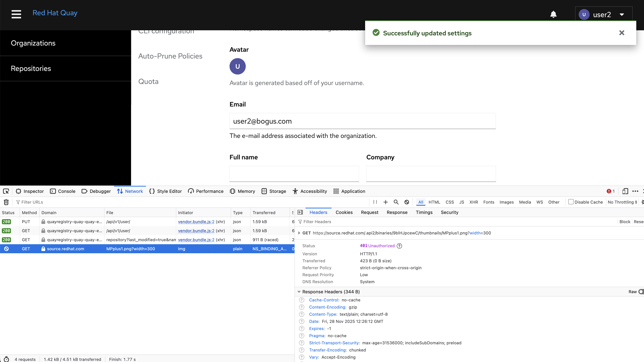Click the notifications bell icon
Viewport: 644px width, 362px height.
(x=553, y=14)
